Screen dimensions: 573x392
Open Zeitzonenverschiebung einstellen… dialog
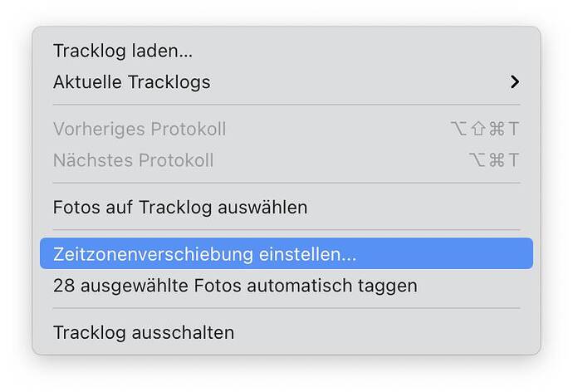pyautogui.click(x=204, y=254)
